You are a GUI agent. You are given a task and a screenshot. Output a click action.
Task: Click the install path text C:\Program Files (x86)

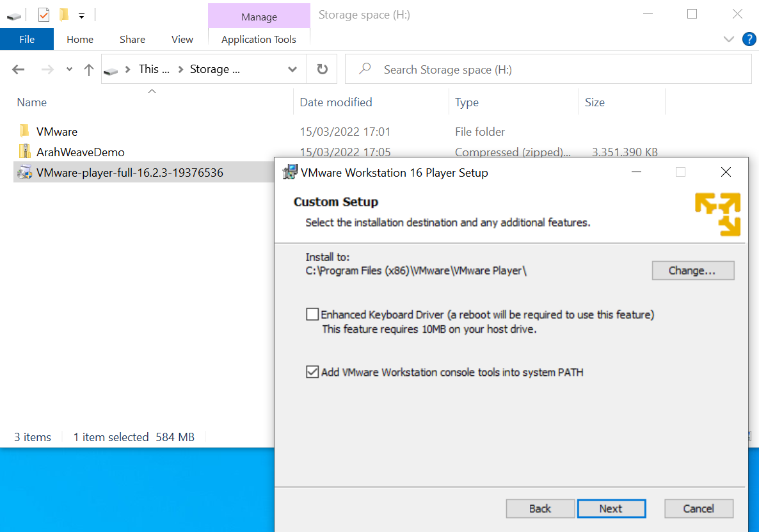click(416, 271)
